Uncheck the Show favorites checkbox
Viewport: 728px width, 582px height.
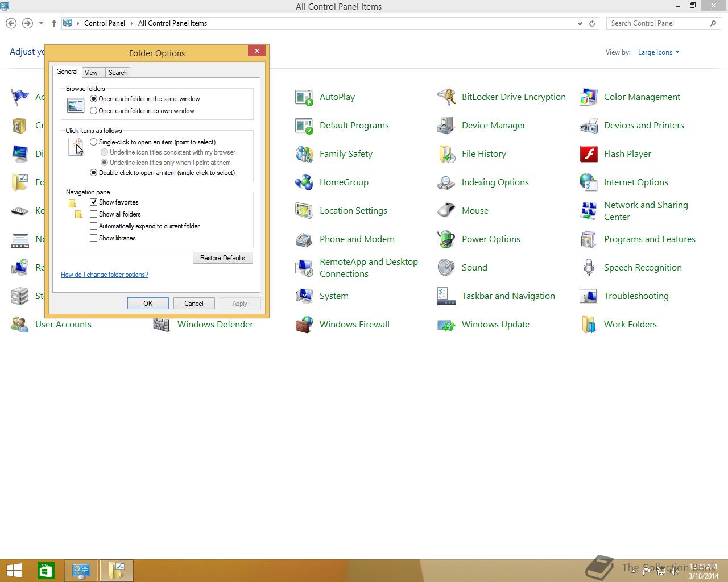(94, 202)
